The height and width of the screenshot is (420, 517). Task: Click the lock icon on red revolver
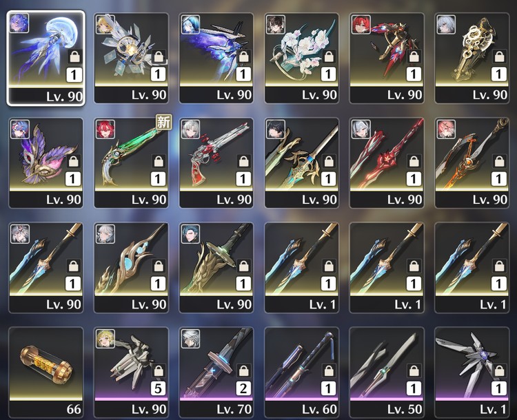click(x=243, y=161)
